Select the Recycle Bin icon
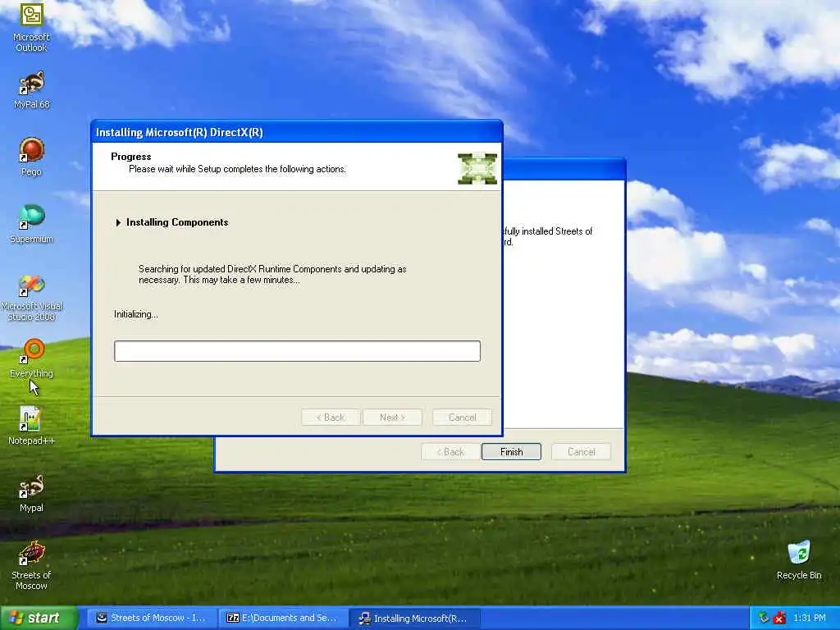 coord(799,560)
